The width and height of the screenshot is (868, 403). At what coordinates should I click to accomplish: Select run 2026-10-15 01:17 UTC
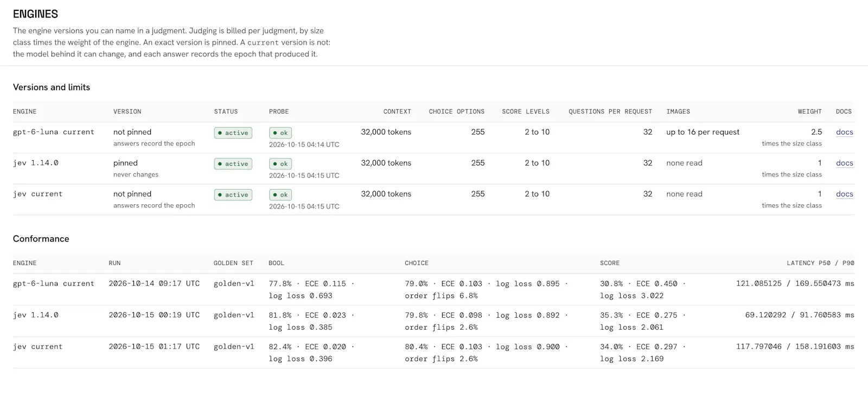[x=154, y=347]
